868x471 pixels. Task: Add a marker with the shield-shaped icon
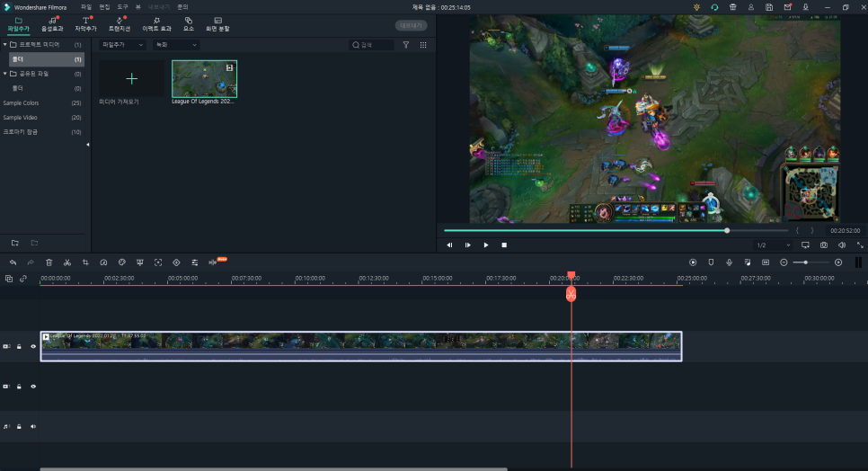(x=711, y=262)
